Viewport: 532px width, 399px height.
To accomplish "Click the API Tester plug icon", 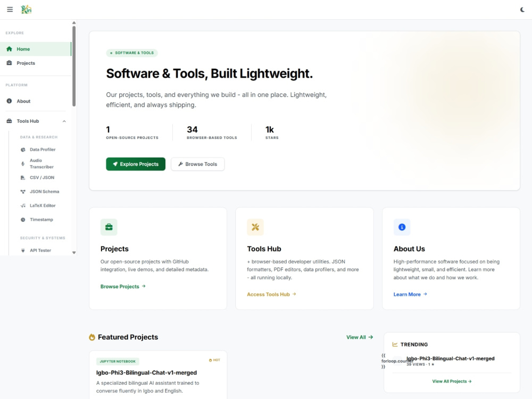I will click(23, 251).
